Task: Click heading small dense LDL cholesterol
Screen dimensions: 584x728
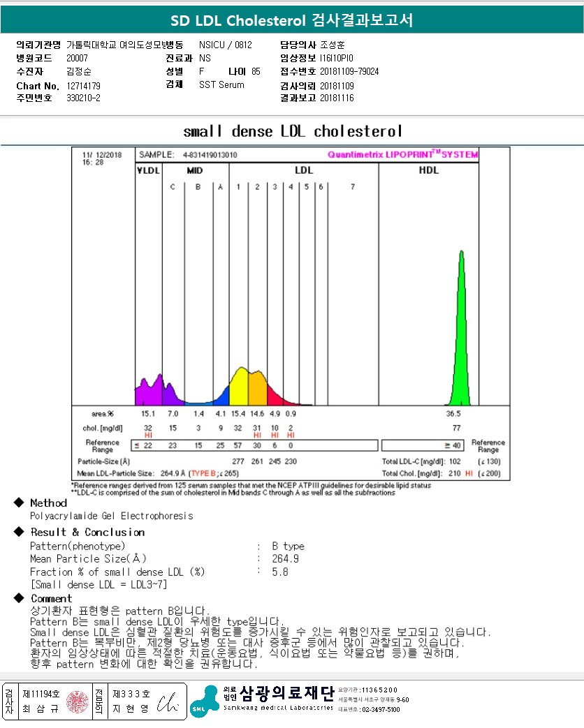Action: pos(293,131)
